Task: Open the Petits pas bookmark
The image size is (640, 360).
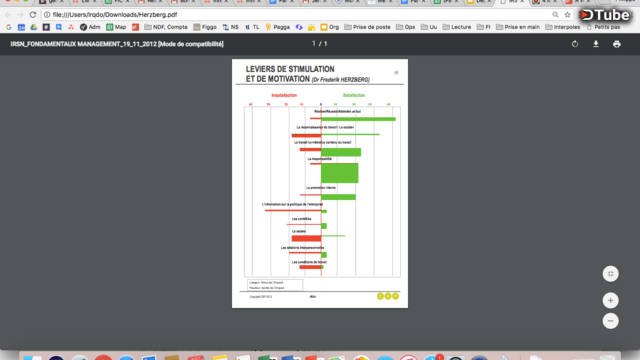Action: (x=603, y=27)
